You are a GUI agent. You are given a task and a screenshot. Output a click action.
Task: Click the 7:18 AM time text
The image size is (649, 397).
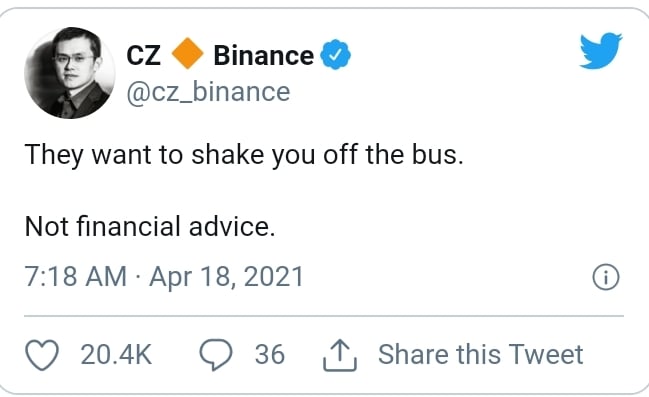tap(76, 277)
